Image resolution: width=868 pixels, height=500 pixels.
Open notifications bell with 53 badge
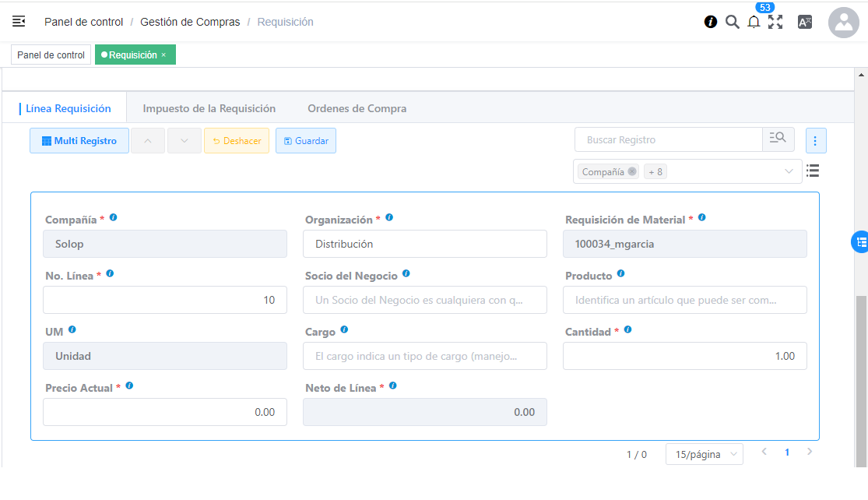pyautogui.click(x=754, y=23)
